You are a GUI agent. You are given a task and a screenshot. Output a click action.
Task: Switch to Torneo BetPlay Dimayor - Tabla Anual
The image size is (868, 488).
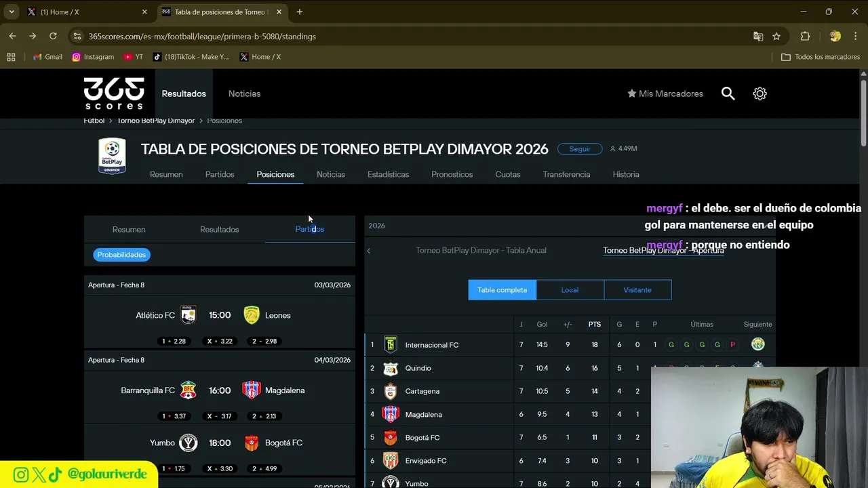(481, 250)
